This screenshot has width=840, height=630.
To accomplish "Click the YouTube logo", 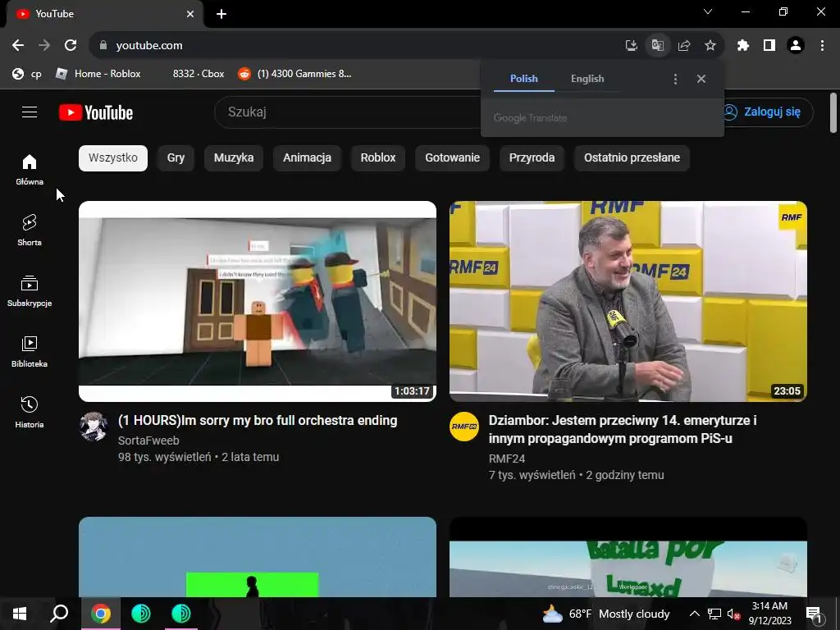I will (x=96, y=112).
